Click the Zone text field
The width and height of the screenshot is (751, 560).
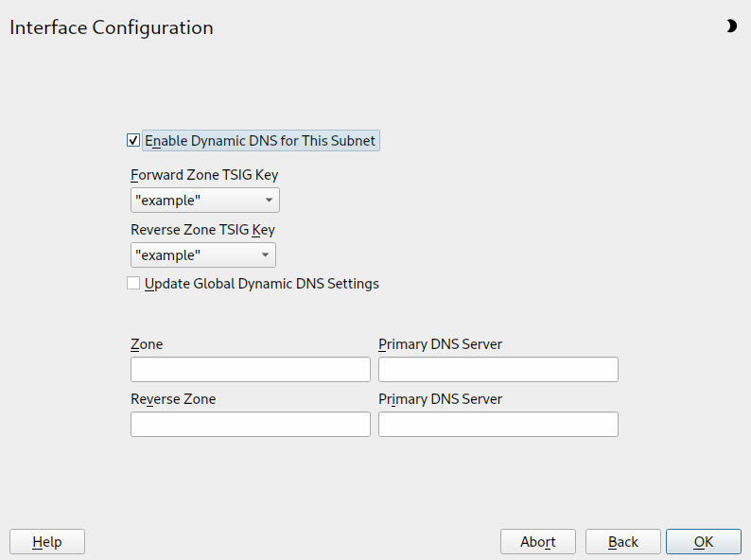[x=250, y=369]
